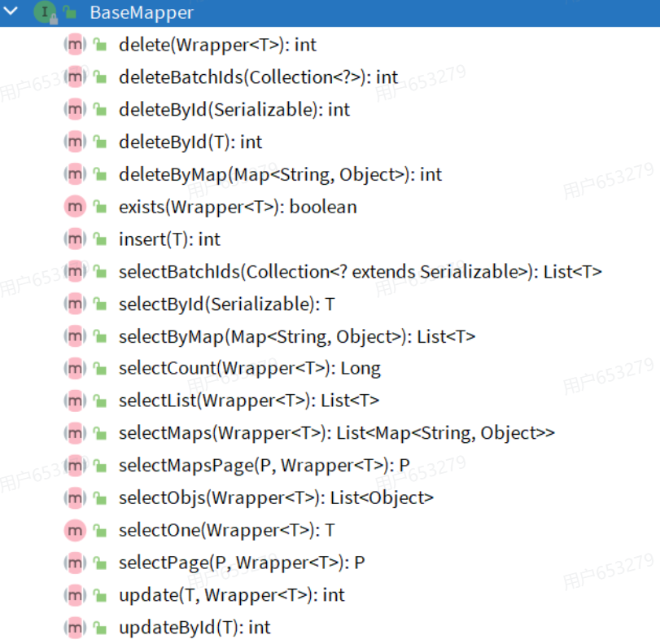660x644 pixels.
Task: Click method icon beside selectPage(P, Wrapper<T>)
Action: tap(75, 563)
